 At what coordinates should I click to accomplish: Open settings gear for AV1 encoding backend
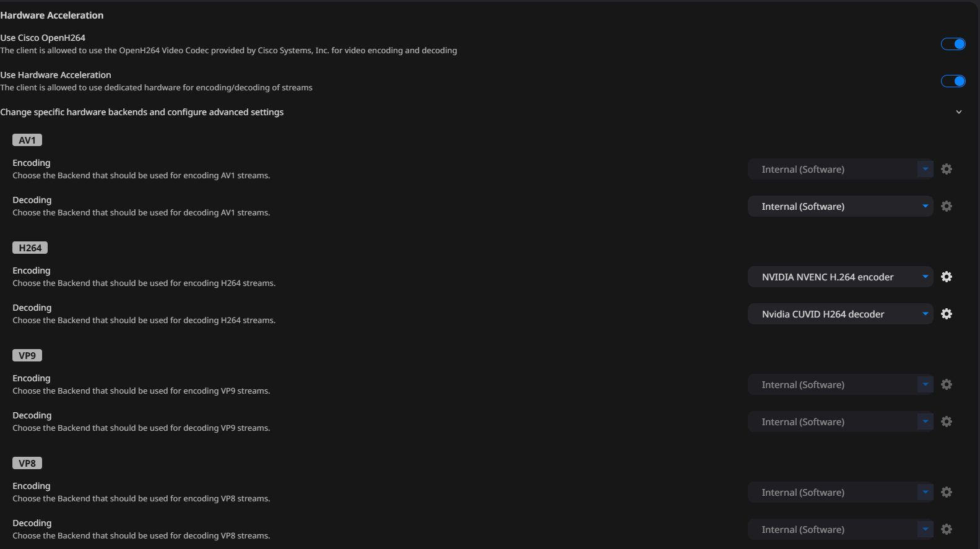pyautogui.click(x=947, y=169)
